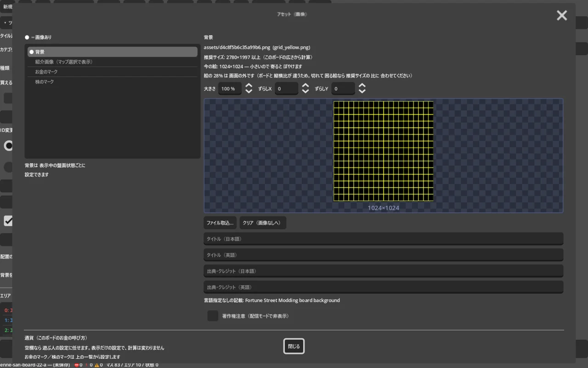588x368 pixels.
Task: Click クリア (画像なしへ) button
Action: pos(263,223)
